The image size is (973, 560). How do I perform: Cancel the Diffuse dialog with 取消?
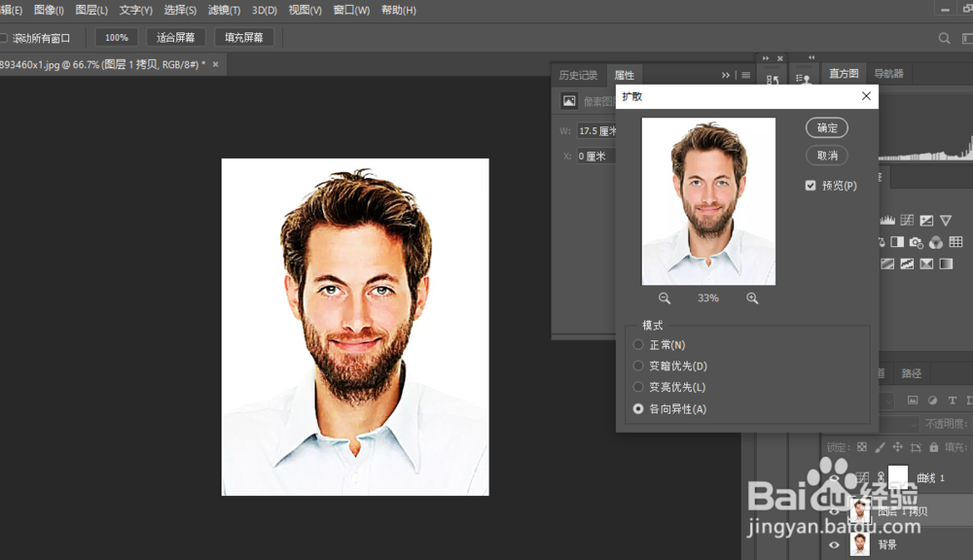[x=826, y=155]
